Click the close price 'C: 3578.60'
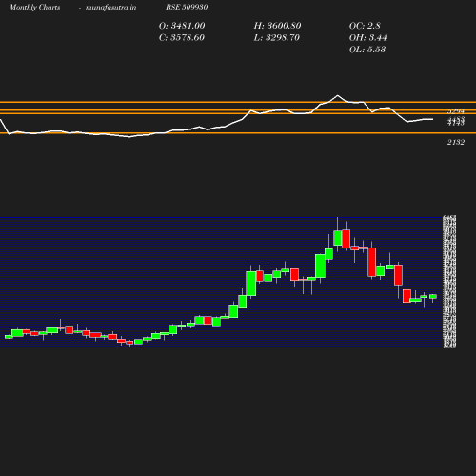Image resolution: width=476 pixels, height=476 pixels. click(x=182, y=37)
